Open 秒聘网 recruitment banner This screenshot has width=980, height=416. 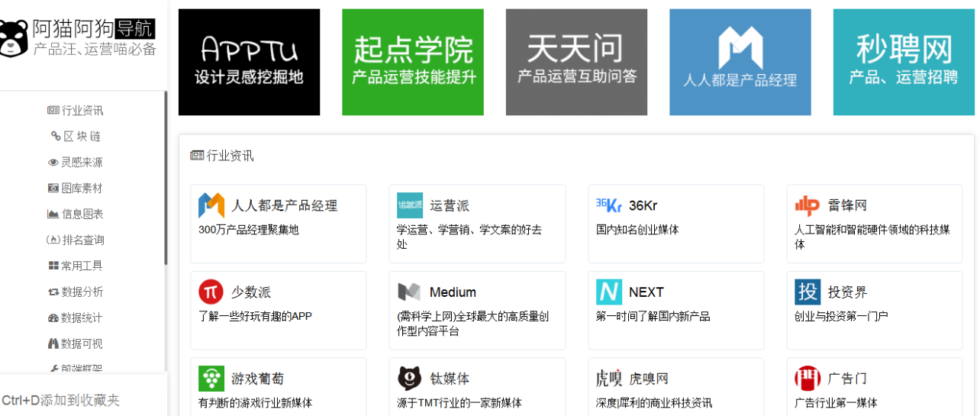[904, 62]
